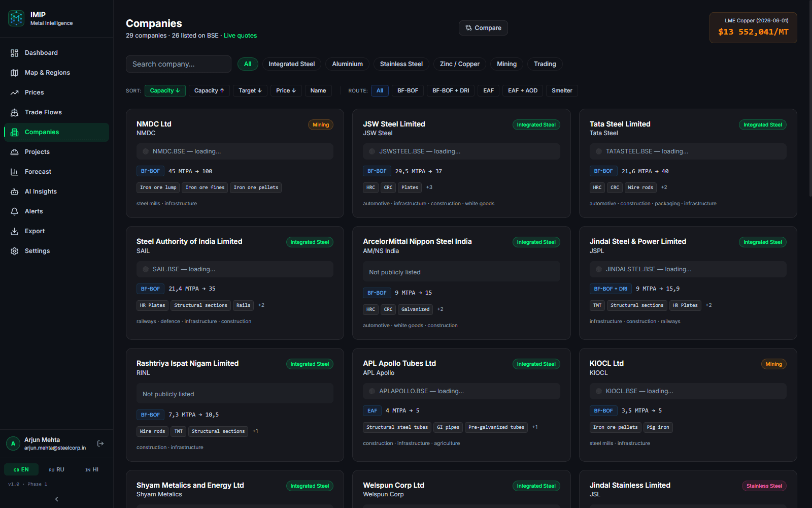Filter companies by Stainless Steel
Screen dimensions: 812x508
(401, 64)
